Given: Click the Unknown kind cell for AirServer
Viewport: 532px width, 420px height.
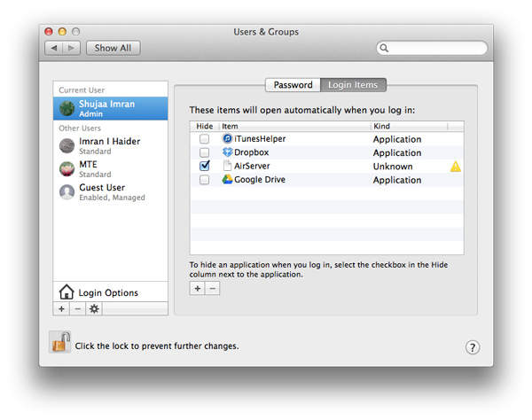Looking at the screenshot, I should (393, 167).
